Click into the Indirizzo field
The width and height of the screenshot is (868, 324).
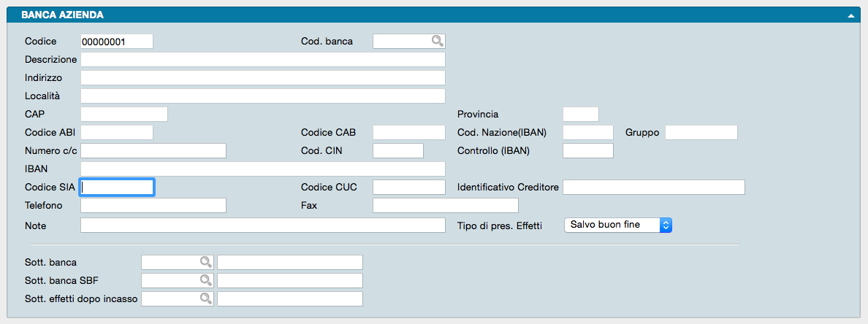click(262, 78)
